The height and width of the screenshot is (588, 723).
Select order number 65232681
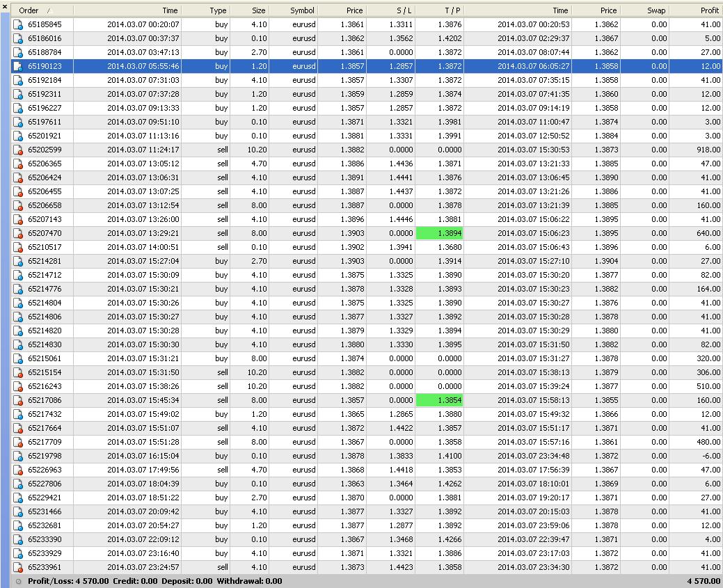[x=45, y=526]
